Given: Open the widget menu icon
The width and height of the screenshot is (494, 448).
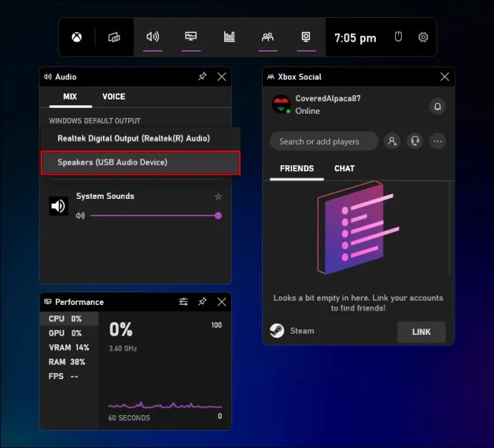Looking at the screenshot, I should [114, 37].
